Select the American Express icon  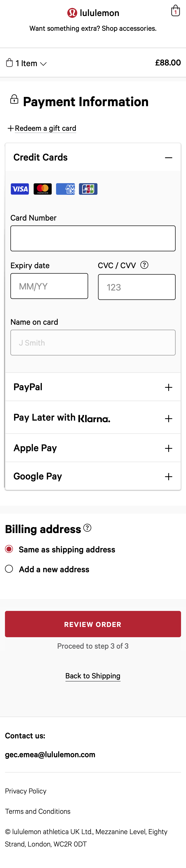point(65,189)
